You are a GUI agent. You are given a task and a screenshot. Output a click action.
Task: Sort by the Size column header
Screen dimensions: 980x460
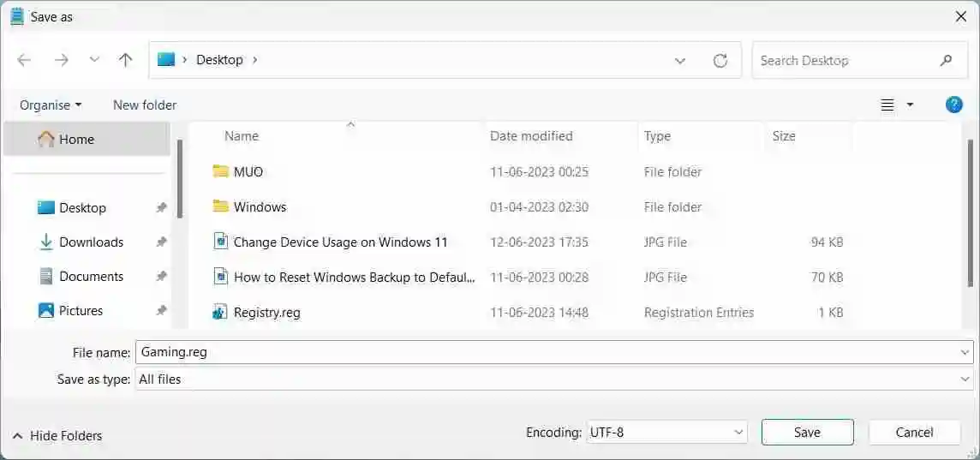pyautogui.click(x=784, y=136)
